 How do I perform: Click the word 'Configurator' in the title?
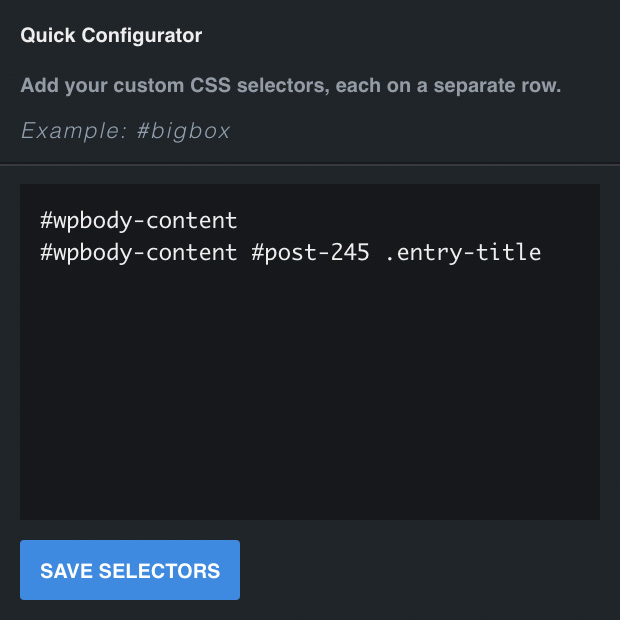[142, 36]
